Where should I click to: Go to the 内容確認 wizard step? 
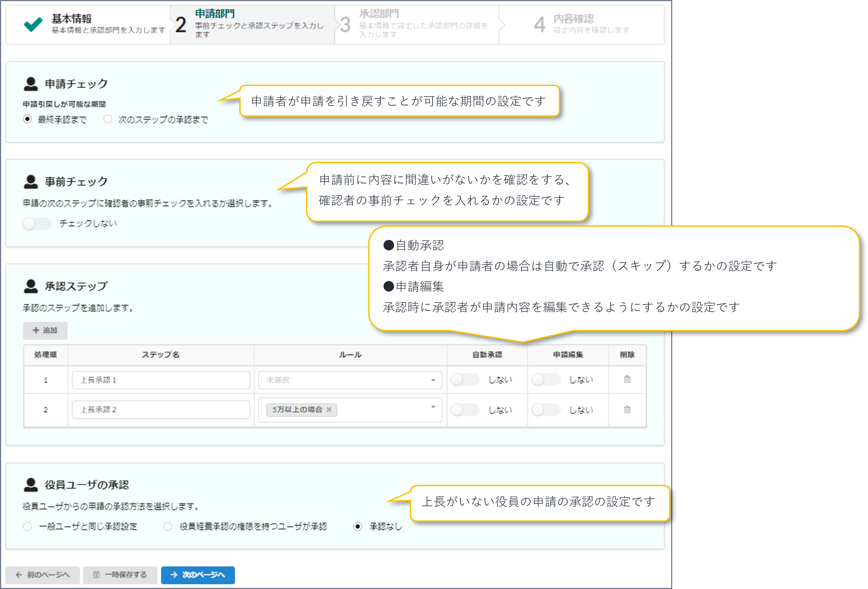582,25
